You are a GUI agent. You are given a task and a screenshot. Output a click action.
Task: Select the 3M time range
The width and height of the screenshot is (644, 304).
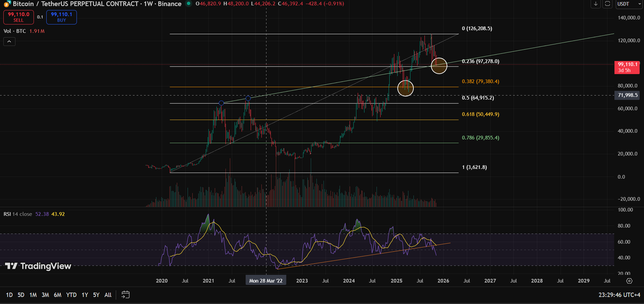(x=45, y=295)
